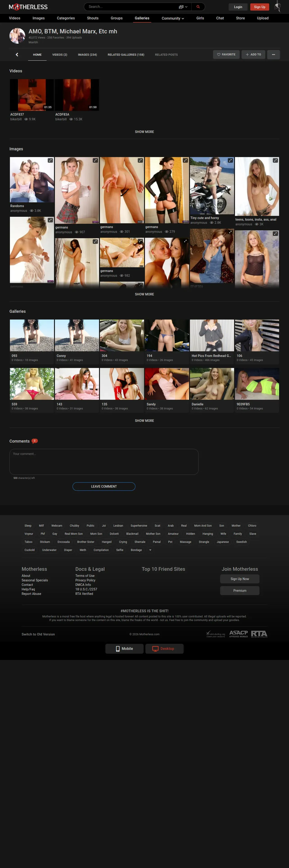This screenshot has width=289, height=868.
Task: Click the heart Favorite button
Action: click(226, 55)
